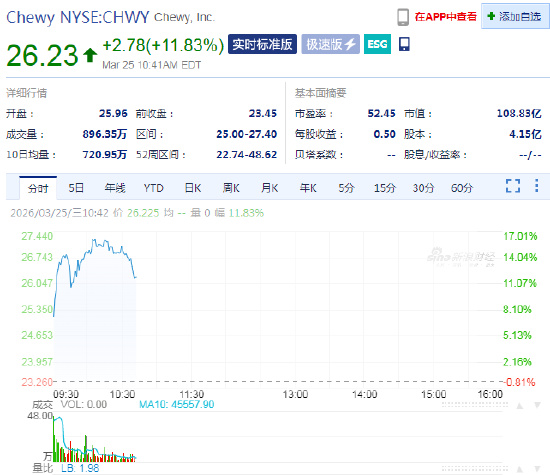Click the 成交量 value 896.35万
This screenshot has width=550, height=475.
coord(105,134)
